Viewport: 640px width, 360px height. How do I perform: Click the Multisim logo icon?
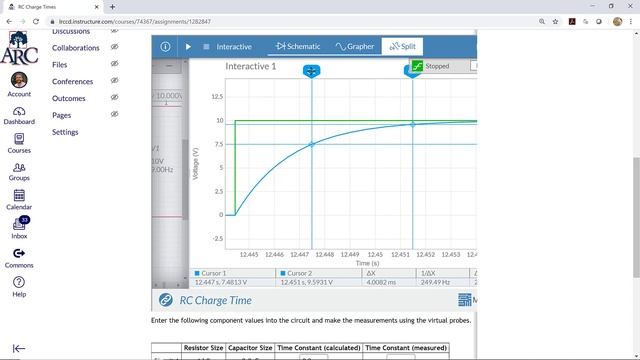tap(464, 300)
